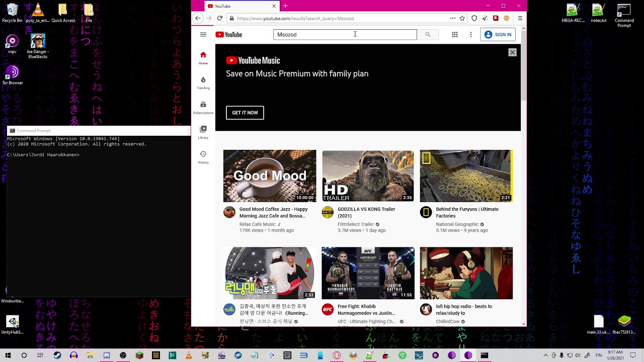
Task: Open a new Firefox tab
Action: click(285, 6)
